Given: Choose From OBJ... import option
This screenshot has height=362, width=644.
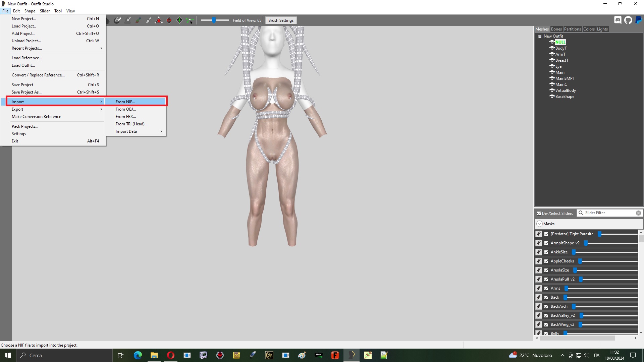Looking at the screenshot, I should (135, 109).
